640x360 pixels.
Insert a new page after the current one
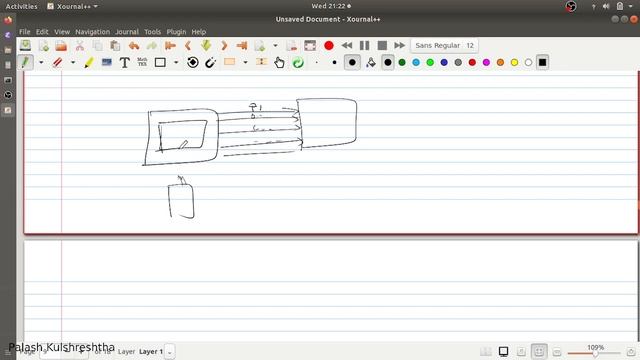[x=260, y=46]
